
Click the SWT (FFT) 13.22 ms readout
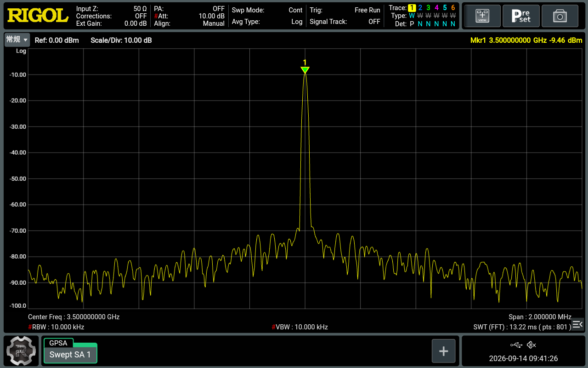tap(522, 327)
